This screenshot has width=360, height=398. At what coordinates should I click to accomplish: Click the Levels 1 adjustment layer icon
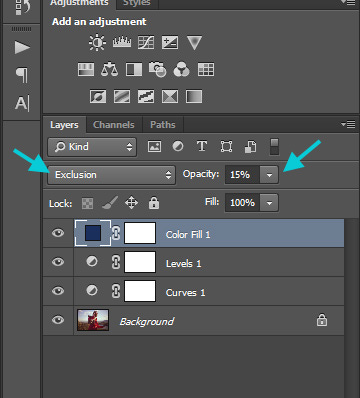92,261
